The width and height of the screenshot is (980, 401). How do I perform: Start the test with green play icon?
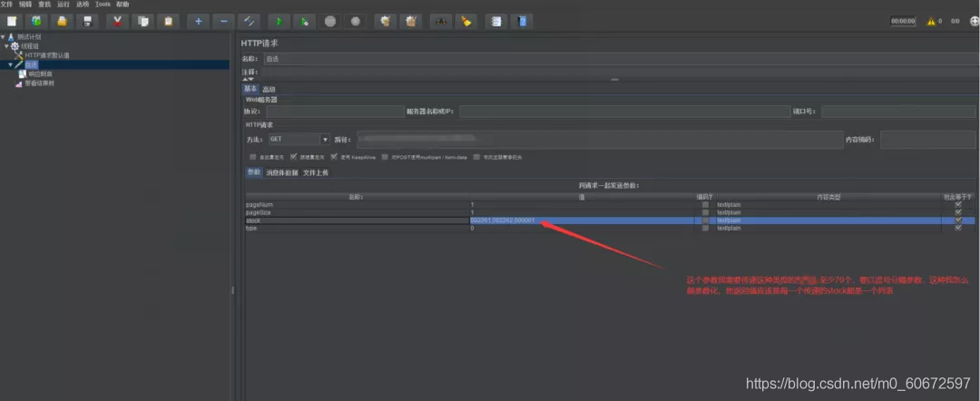pos(279,21)
